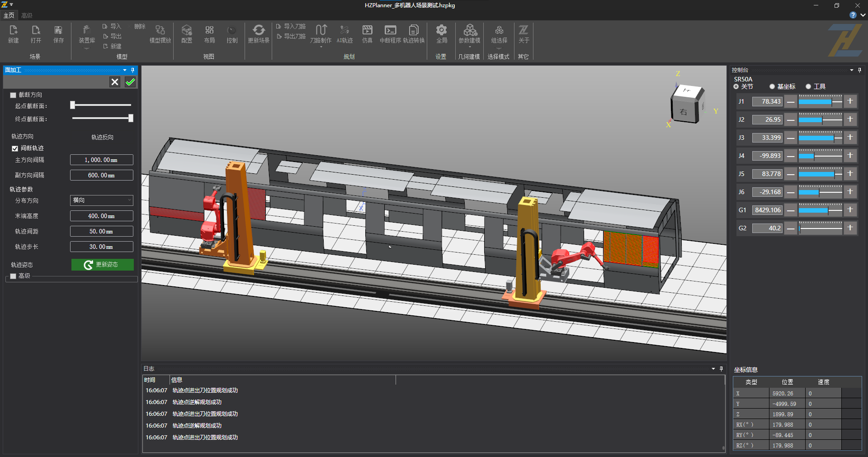Click the 更新姿态 button
The width and height of the screenshot is (868, 457).
pyautogui.click(x=102, y=265)
